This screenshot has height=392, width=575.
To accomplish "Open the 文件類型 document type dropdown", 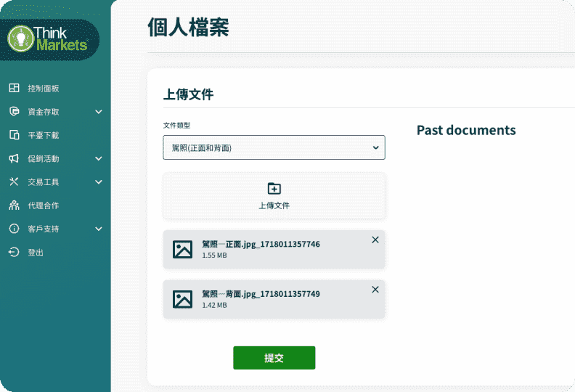I will pyautogui.click(x=274, y=147).
